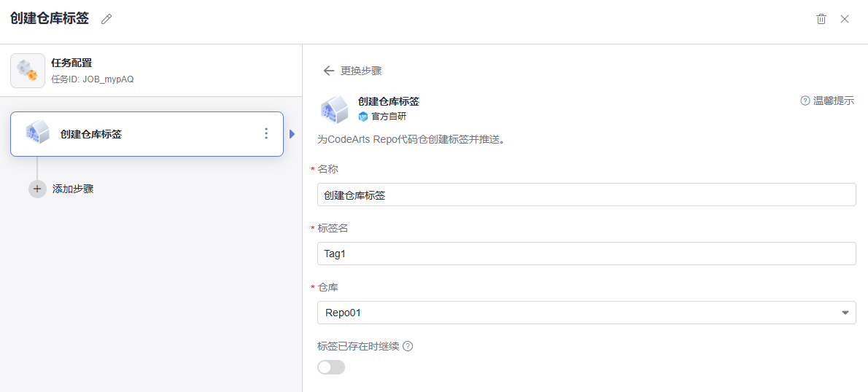Click the 添加步骤 button
The width and height of the screenshot is (868, 392).
[72, 189]
